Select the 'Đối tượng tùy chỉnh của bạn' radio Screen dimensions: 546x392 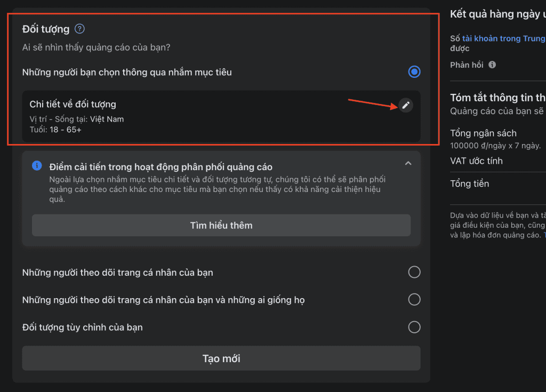[x=414, y=327]
